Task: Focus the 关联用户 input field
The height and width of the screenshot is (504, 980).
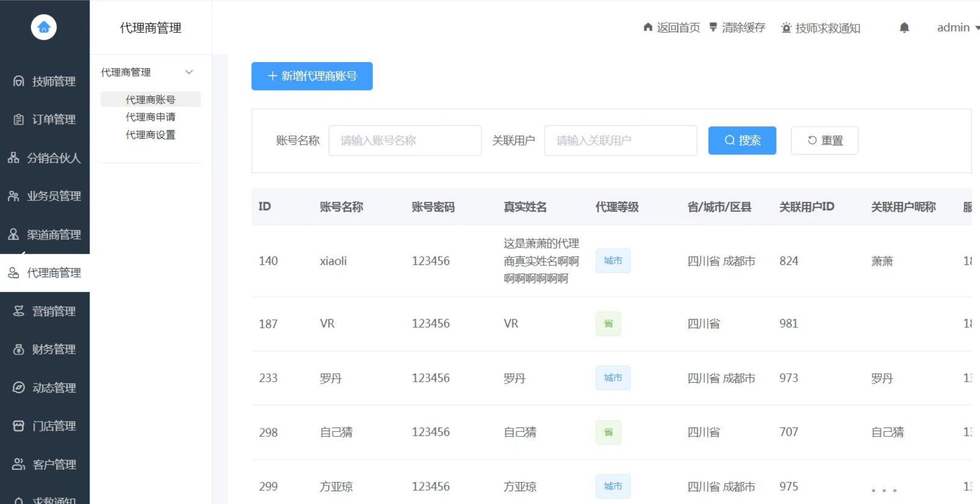Action: (620, 140)
